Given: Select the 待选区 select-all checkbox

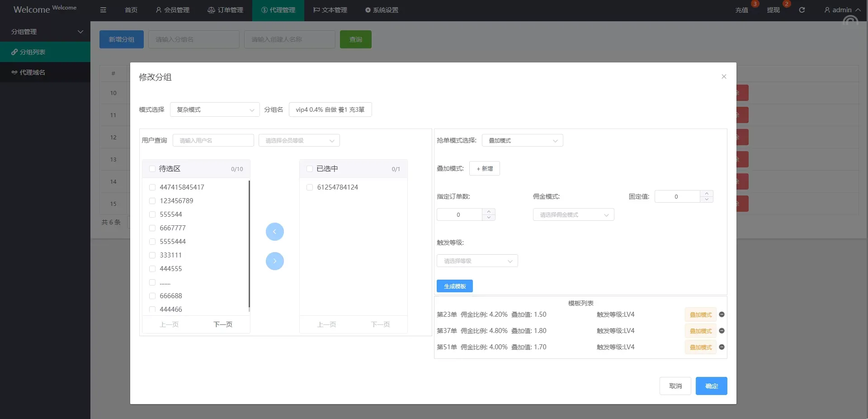Looking at the screenshot, I should [152, 169].
